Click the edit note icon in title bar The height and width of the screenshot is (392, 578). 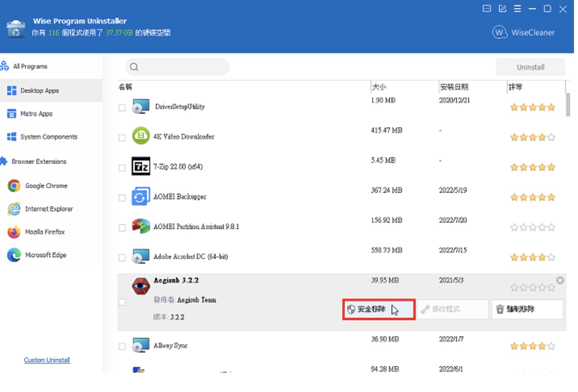(x=502, y=8)
